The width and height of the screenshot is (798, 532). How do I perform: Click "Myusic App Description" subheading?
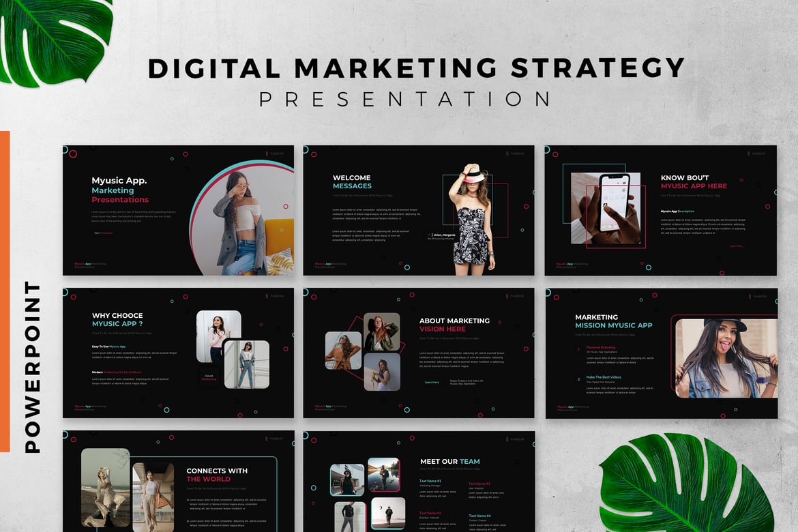[677, 211]
